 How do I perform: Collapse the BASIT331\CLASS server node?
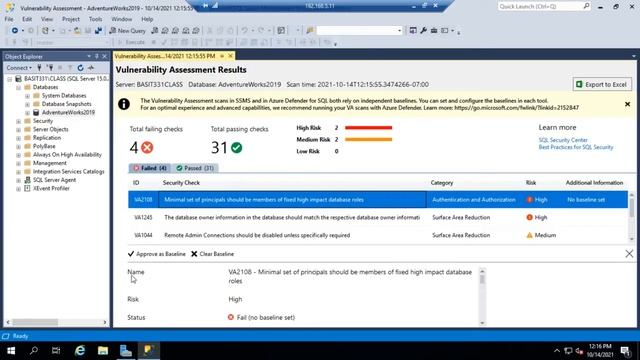pyautogui.click(x=9, y=79)
